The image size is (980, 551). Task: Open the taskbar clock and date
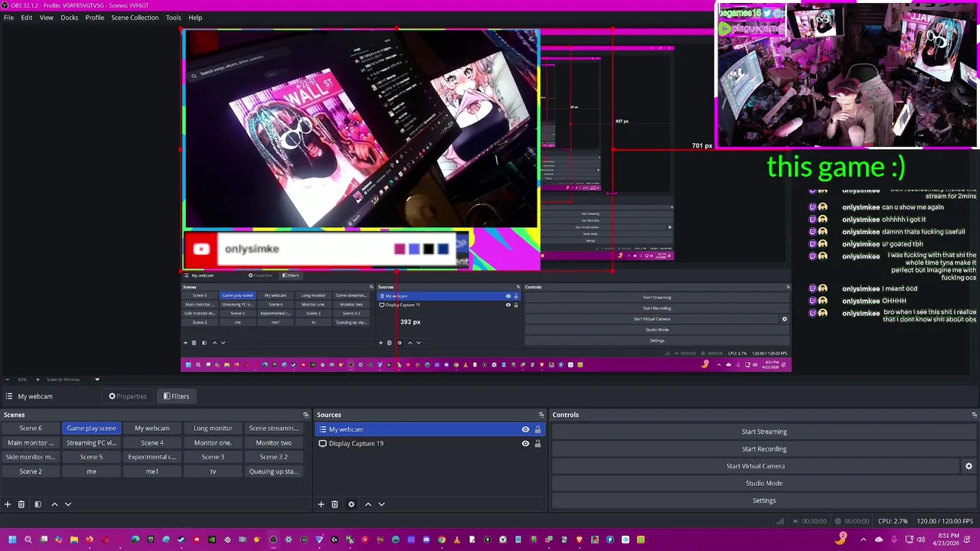click(x=946, y=540)
